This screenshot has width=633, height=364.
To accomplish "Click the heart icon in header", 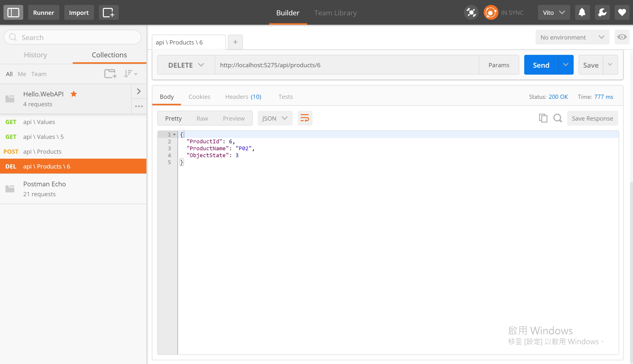I will coord(622,13).
